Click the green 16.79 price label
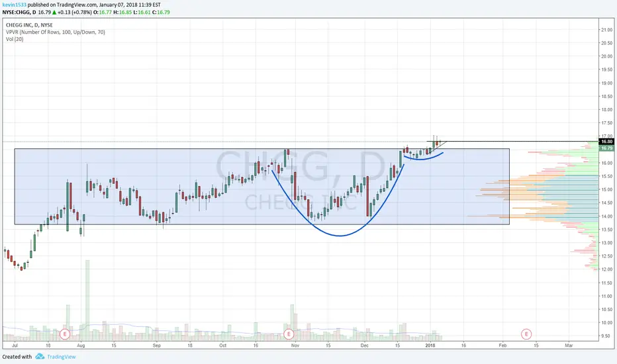Image resolution: width=617 pixels, height=364 pixels. pos(607,148)
